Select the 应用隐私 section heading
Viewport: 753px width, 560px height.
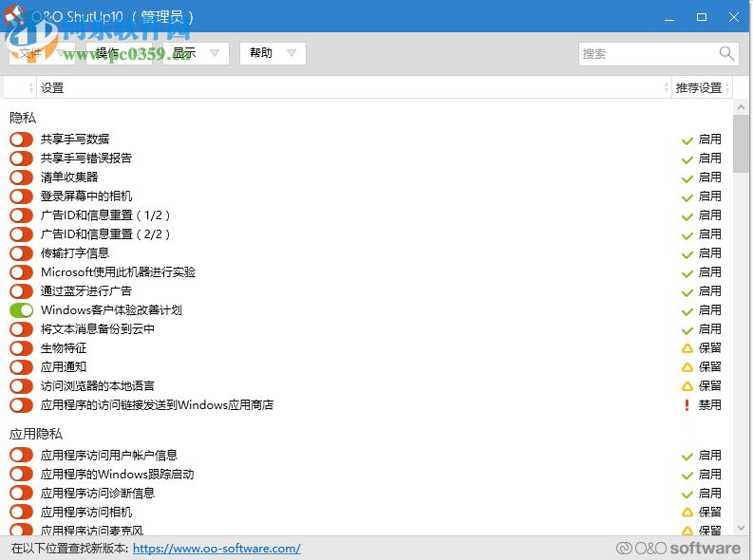tap(36, 435)
